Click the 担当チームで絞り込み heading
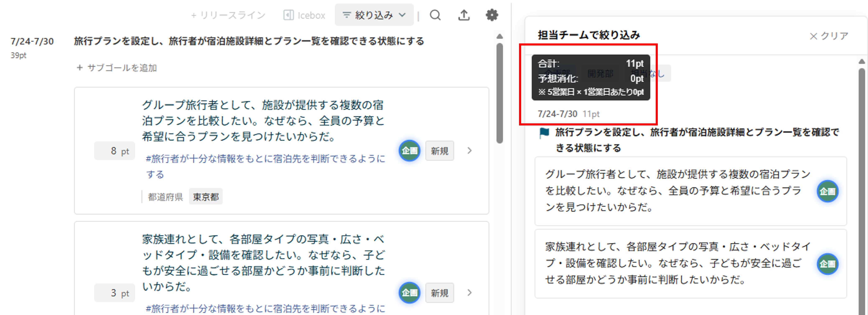This screenshot has width=868, height=315. click(x=589, y=35)
